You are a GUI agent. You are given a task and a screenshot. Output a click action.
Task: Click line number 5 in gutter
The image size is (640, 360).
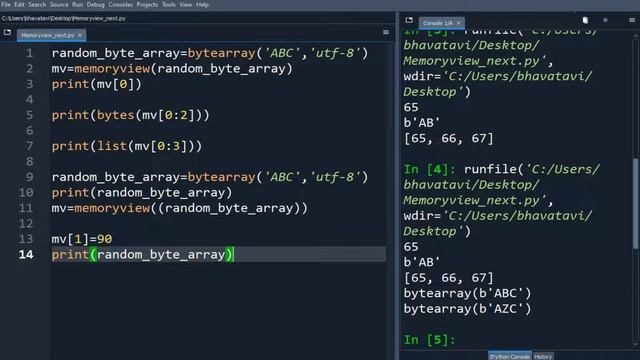pyautogui.click(x=29, y=115)
